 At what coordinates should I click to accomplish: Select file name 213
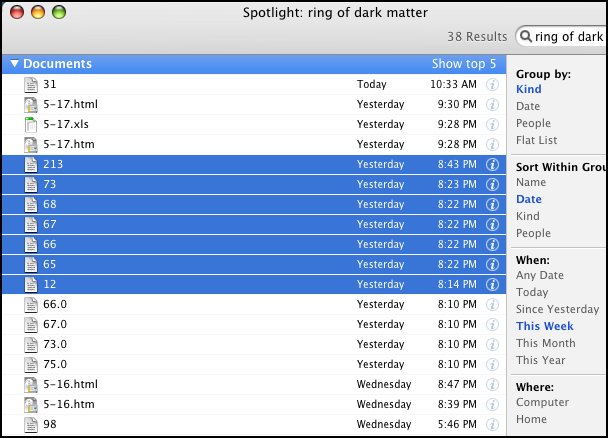pos(53,164)
